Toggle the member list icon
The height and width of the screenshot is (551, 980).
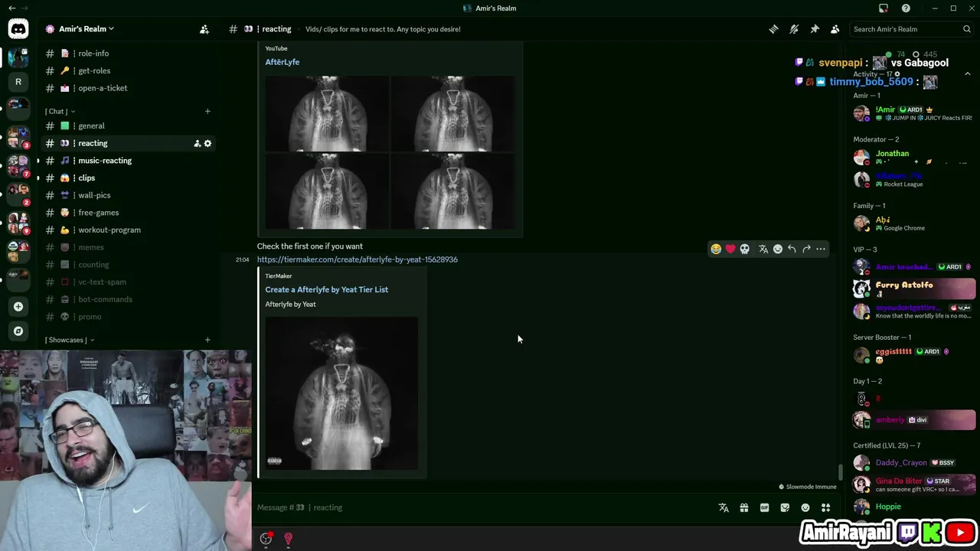pos(835,29)
